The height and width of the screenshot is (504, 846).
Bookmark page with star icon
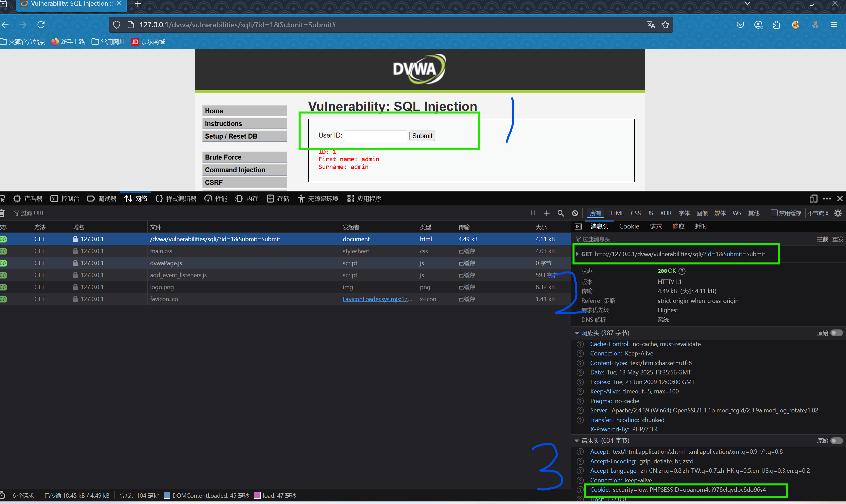pos(665,25)
